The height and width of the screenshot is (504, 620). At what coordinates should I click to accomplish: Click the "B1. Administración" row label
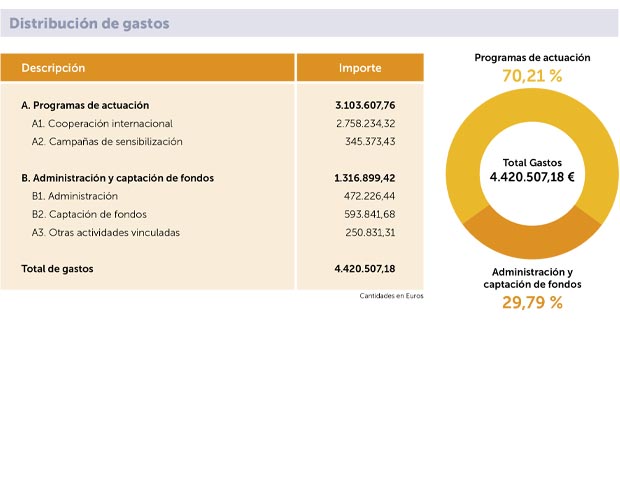(75, 196)
